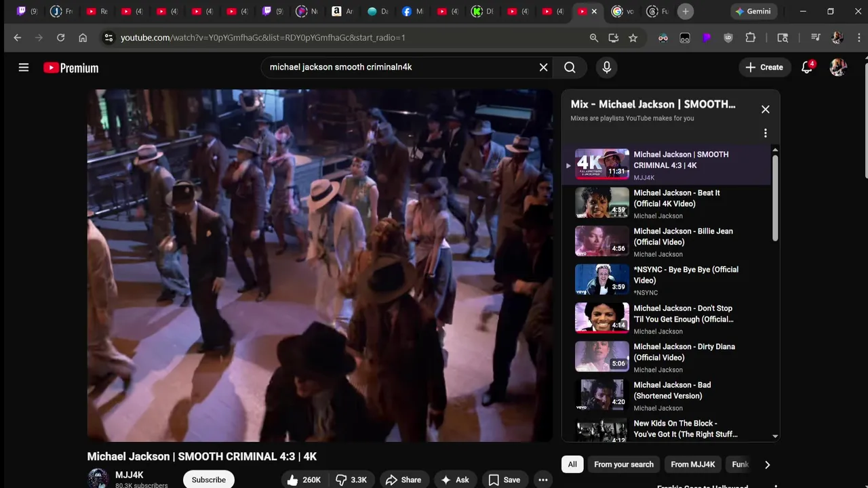
Task: Subscribe to the MJJ4K channel
Action: 209,480
